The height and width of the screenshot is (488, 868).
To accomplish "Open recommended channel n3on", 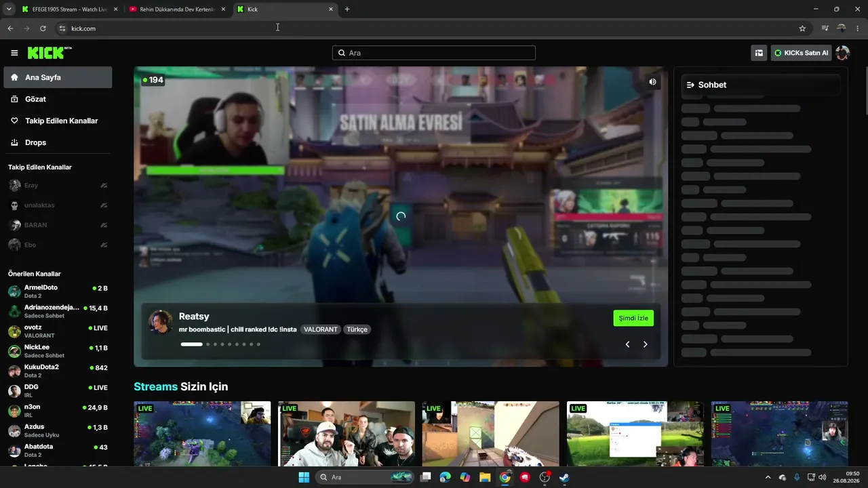I will [58, 411].
